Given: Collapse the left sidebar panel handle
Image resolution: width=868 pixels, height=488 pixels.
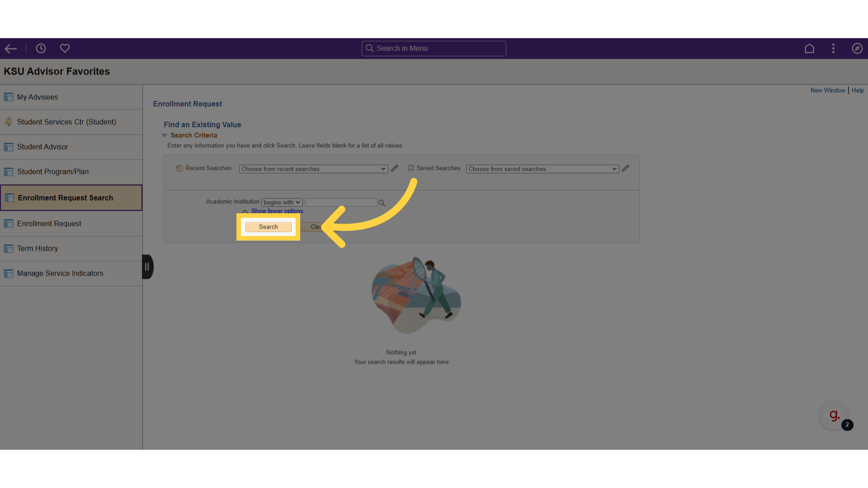Looking at the screenshot, I should tap(147, 267).
